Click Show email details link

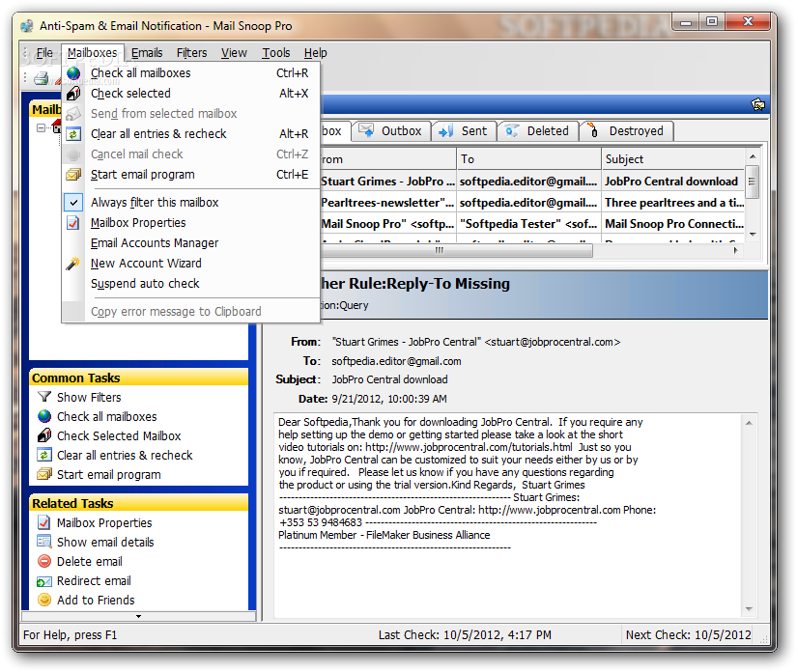pos(105,542)
